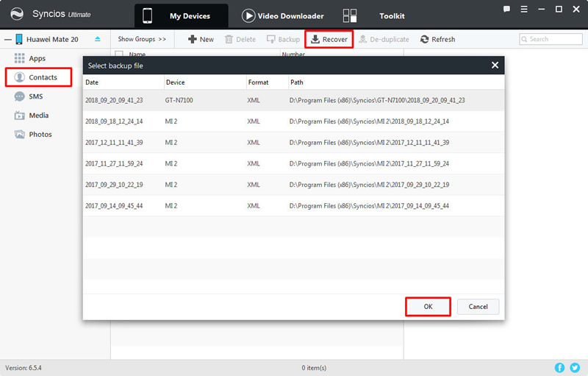The width and height of the screenshot is (588, 376).
Task: Click the Version: 6.5.4 status text
Action: (x=24, y=368)
